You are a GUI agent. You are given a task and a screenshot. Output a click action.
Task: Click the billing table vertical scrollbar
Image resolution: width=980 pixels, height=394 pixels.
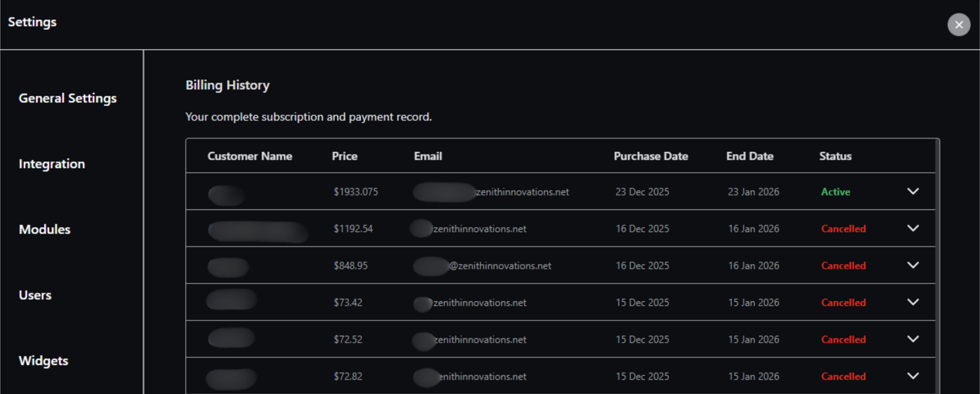pyautogui.click(x=937, y=268)
